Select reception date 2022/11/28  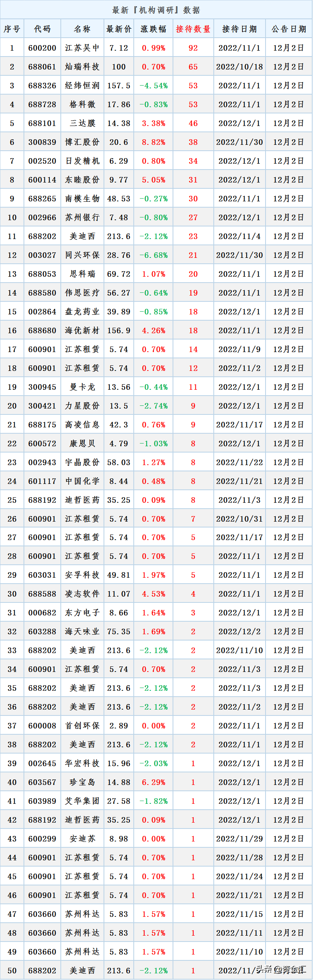pyautogui.click(x=240, y=858)
